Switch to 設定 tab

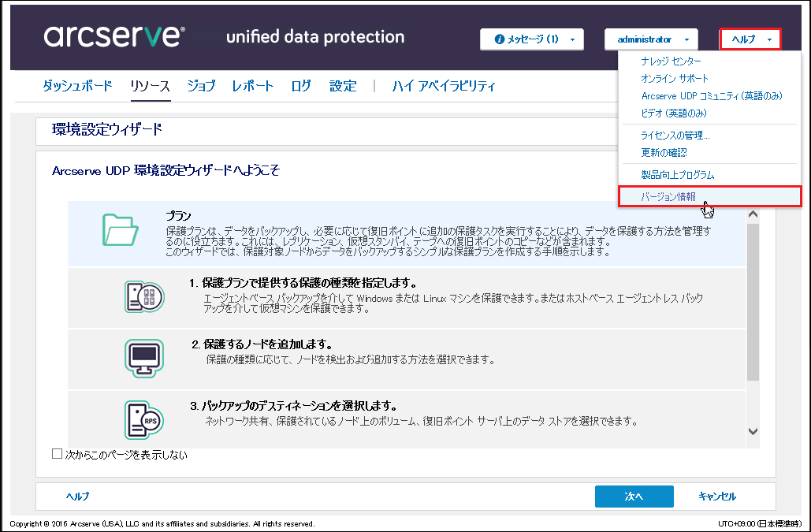(343, 86)
